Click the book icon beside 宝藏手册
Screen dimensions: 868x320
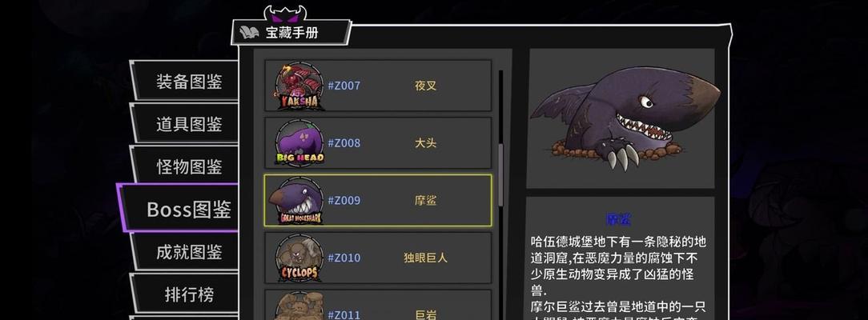pos(248,33)
